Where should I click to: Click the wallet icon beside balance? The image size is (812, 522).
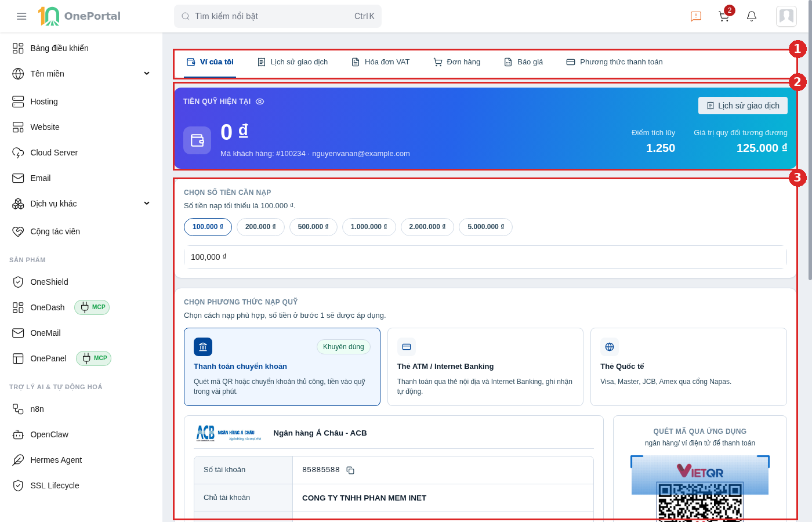coord(197,140)
